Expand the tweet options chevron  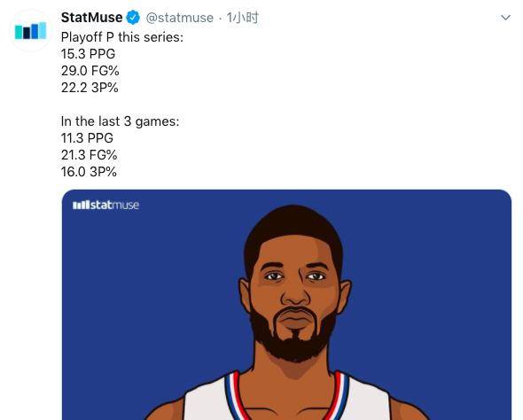tap(505, 18)
